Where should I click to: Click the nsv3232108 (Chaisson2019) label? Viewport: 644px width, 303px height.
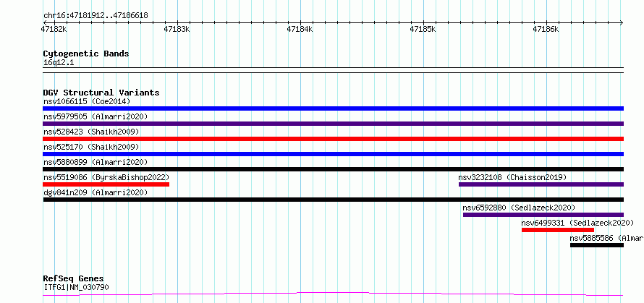click(x=512, y=177)
